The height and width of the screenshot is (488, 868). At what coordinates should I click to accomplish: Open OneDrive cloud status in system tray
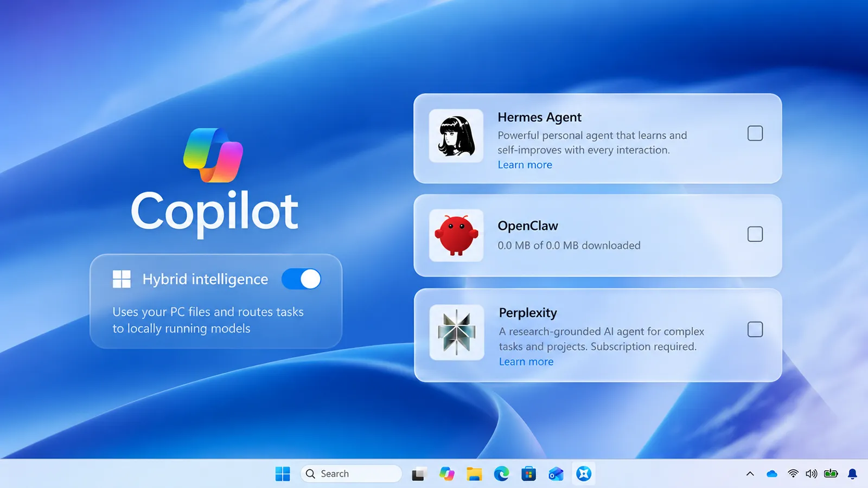[x=772, y=474]
